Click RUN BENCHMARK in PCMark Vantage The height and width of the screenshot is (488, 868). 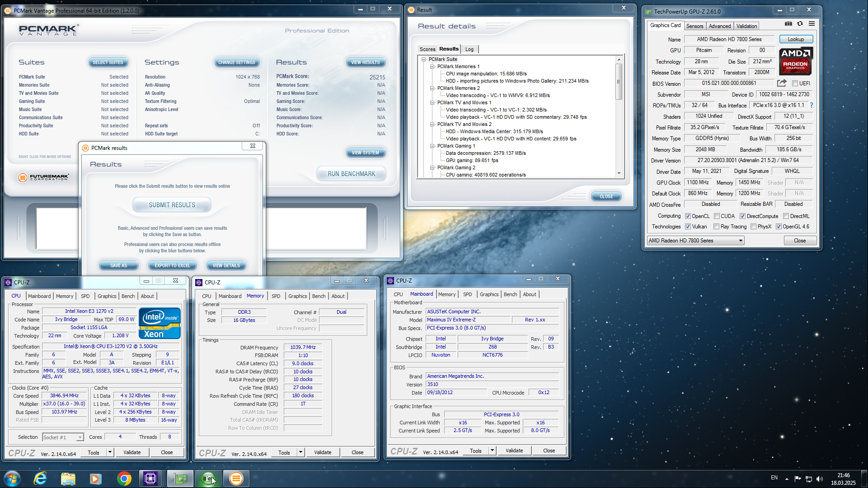[351, 174]
